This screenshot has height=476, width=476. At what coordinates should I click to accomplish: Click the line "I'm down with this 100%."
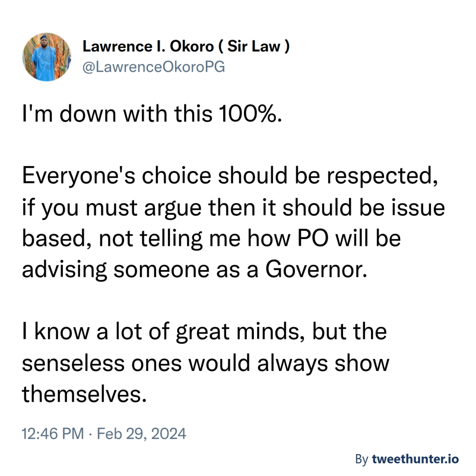(x=152, y=113)
